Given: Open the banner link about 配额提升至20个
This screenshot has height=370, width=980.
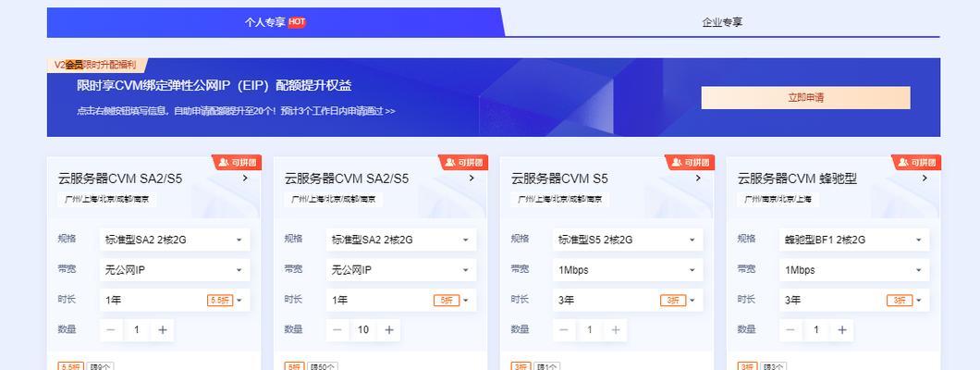Looking at the screenshot, I should click(x=237, y=111).
